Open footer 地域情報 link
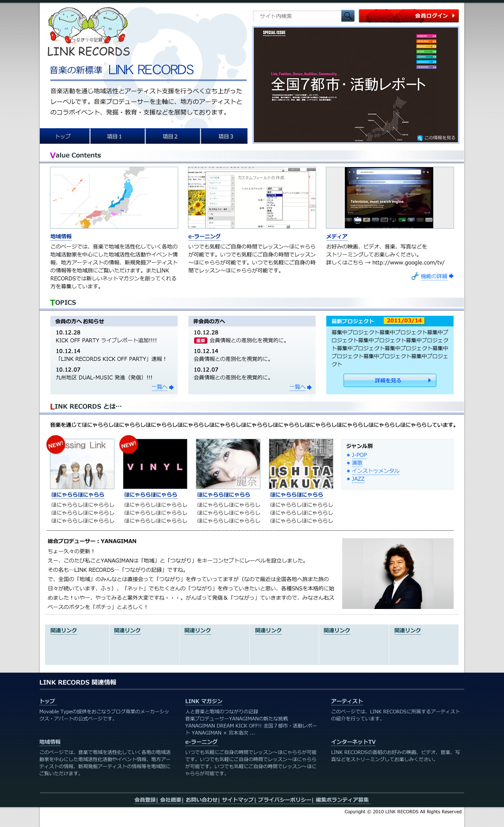 (x=50, y=742)
